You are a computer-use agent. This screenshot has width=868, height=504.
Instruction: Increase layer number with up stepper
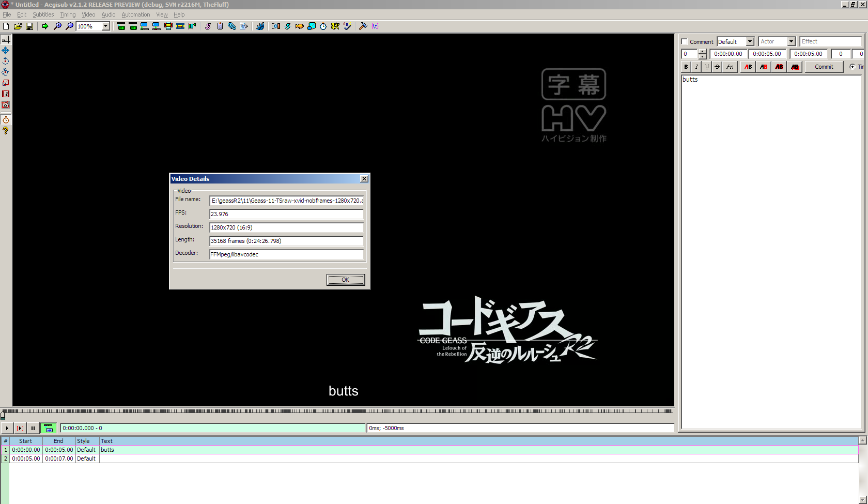coord(702,51)
